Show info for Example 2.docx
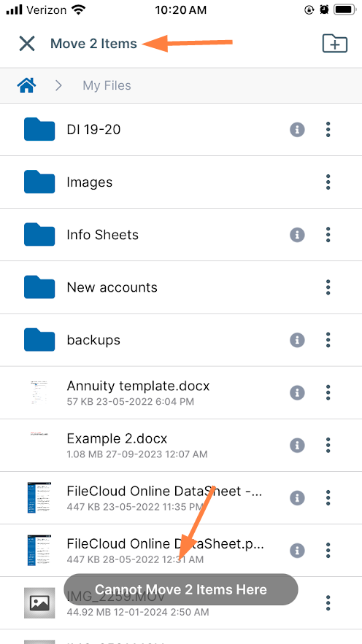Image resolution: width=362 pixels, height=644 pixels. tap(297, 445)
